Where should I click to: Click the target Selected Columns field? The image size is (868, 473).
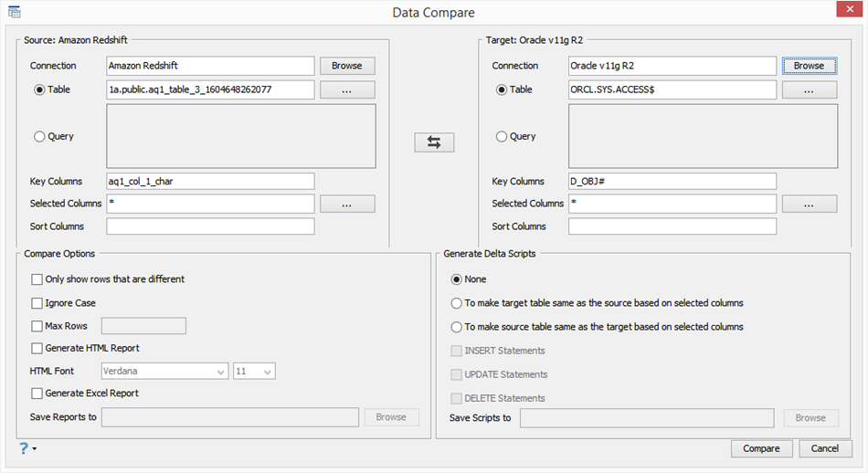click(672, 204)
